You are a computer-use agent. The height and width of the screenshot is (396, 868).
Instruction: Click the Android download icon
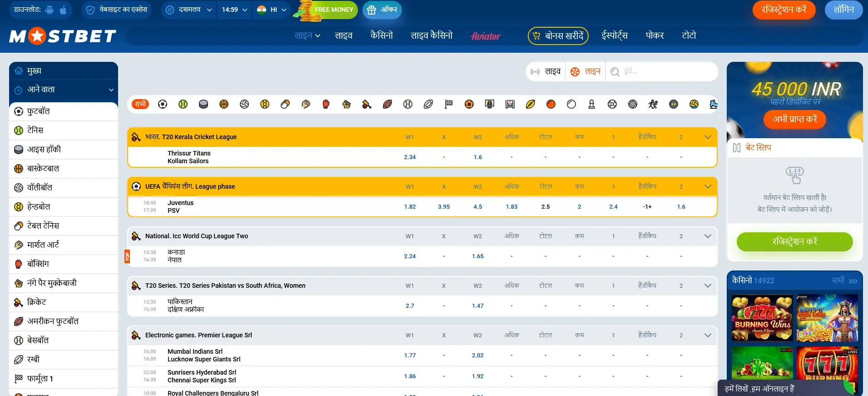[x=50, y=10]
